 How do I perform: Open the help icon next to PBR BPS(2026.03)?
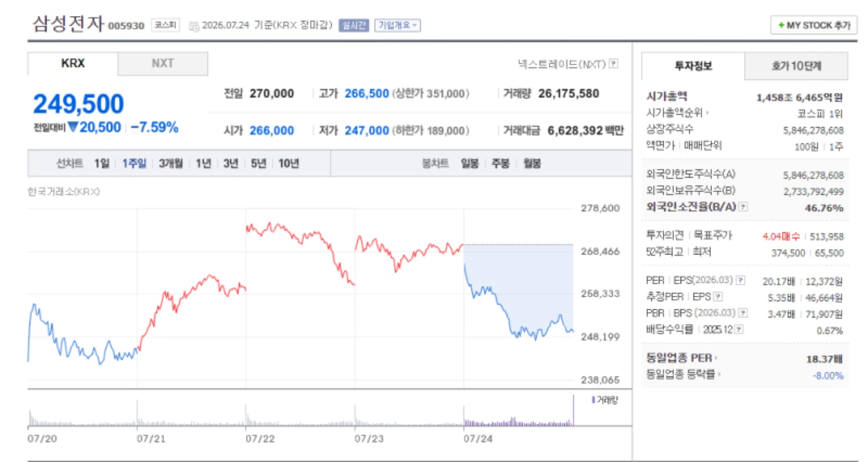click(x=743, y=313)
